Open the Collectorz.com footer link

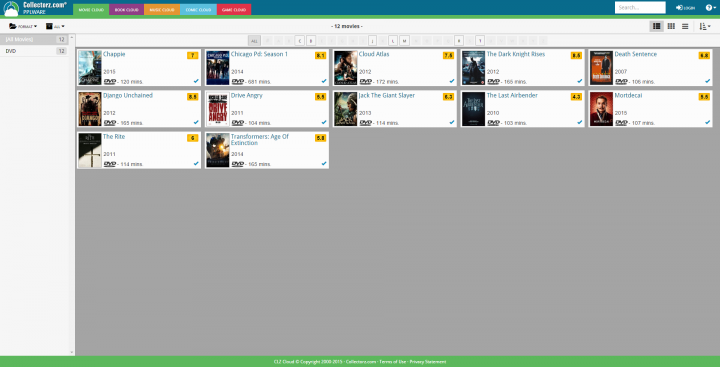point(361,362)
